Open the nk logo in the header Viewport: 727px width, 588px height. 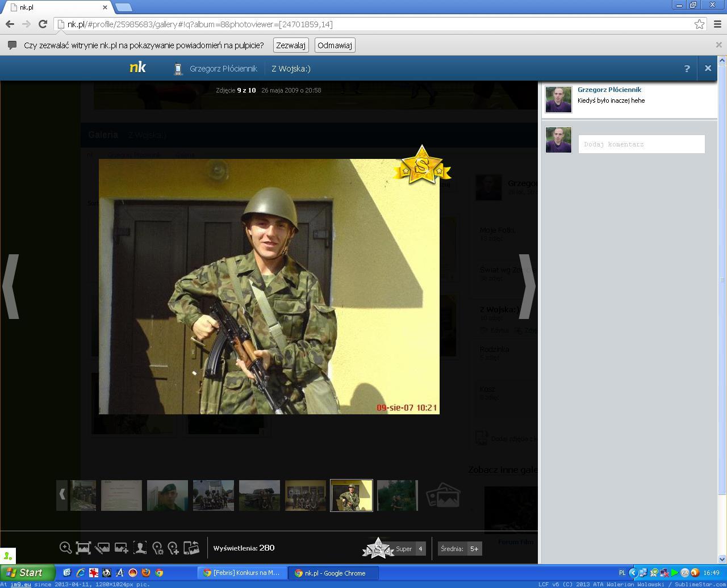pyautogui.click(x=137, y=68)
